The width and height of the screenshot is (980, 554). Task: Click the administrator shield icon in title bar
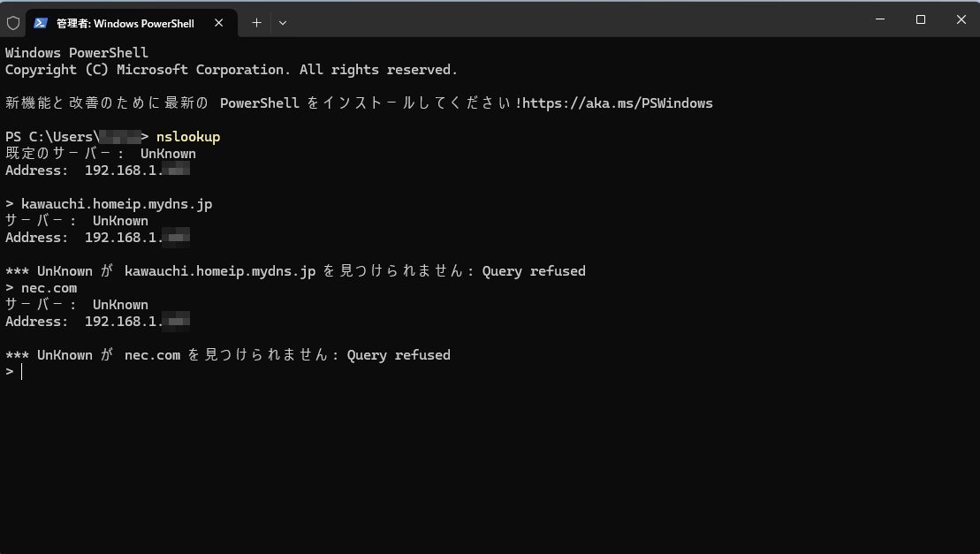point(13,23)
